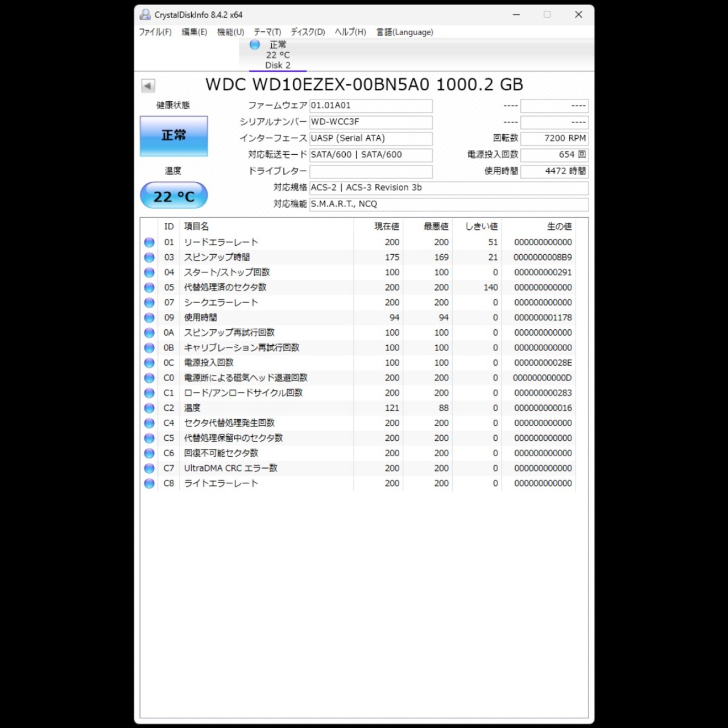The image size is (728, 728).
Task: Click status orb for 代替処理済のセクタ数 row
Action: click(150, 287)
